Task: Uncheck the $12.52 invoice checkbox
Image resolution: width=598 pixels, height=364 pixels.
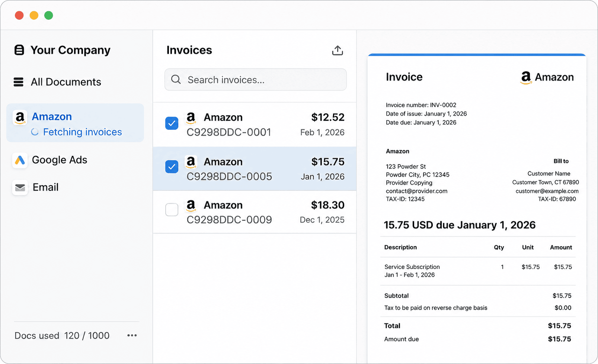Action: (172, 123)
